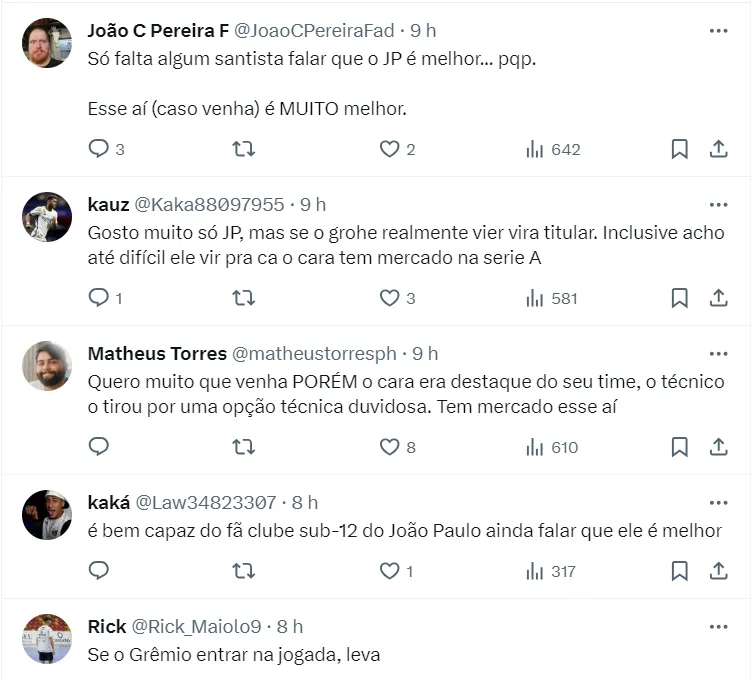Repost kaká's tweet
Screen dimensions: 753x680
[243, 571]
